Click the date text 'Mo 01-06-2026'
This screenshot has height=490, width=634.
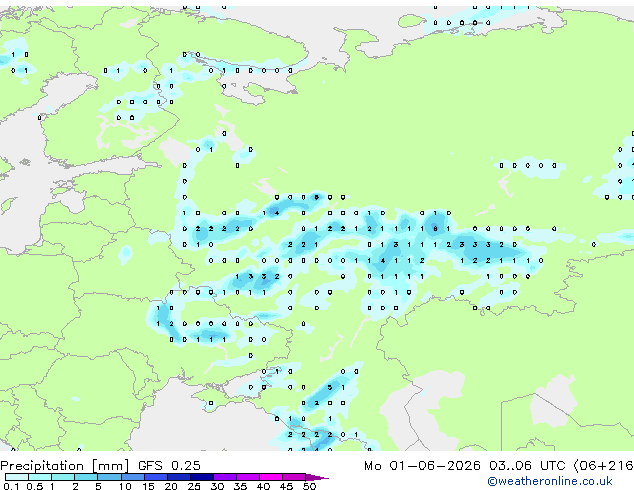tap(422, 465)
